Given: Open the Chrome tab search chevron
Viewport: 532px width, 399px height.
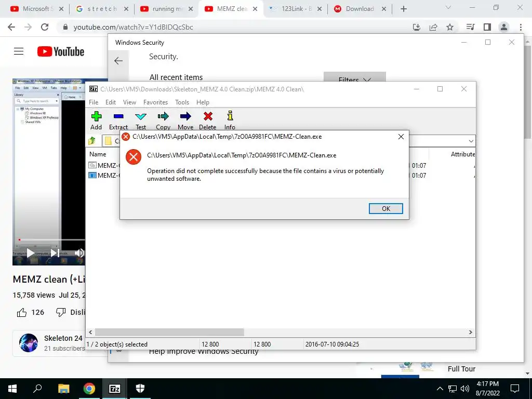Looking at the screenshot, I should (448, 7).
